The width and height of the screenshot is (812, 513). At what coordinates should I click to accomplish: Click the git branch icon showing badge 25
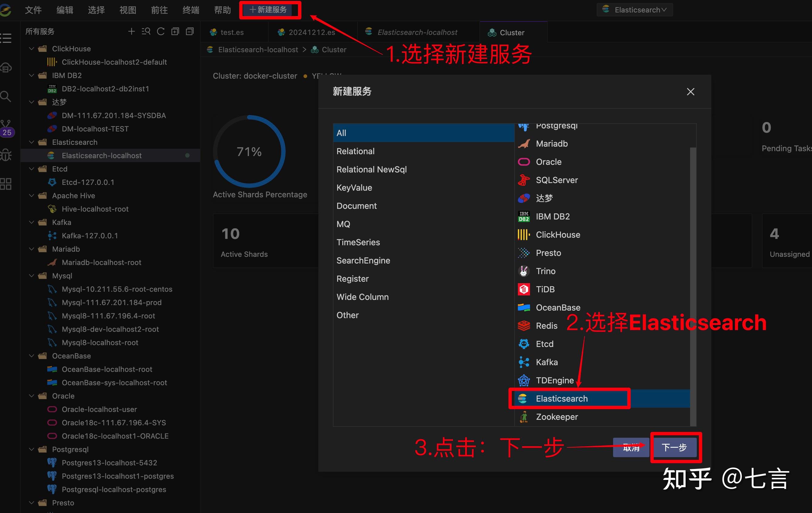(x=7, y=126)
